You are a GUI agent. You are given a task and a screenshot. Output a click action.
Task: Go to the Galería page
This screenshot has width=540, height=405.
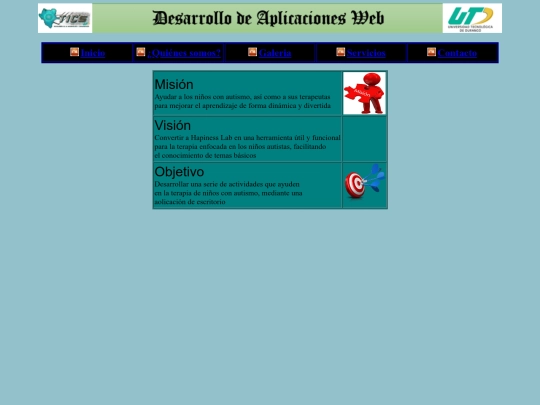coord(275,53)
